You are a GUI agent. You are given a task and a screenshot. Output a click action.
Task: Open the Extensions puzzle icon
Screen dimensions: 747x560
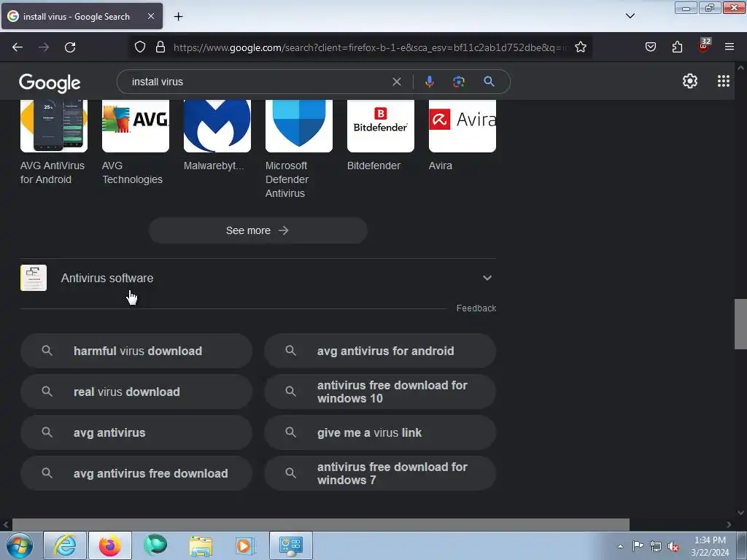677,47
